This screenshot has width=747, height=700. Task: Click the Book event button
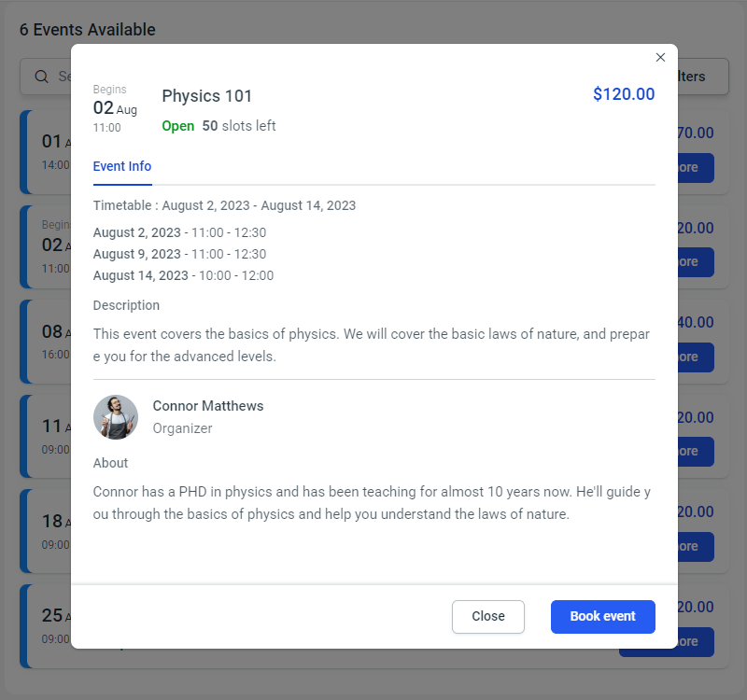pyautogui.click(x=602, y=616)
